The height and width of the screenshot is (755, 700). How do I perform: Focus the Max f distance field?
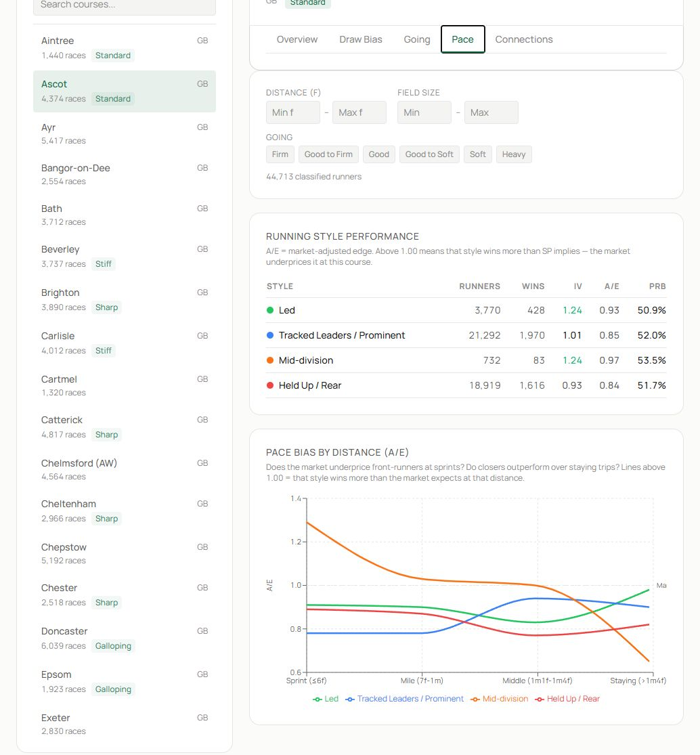tap(359, 112)
